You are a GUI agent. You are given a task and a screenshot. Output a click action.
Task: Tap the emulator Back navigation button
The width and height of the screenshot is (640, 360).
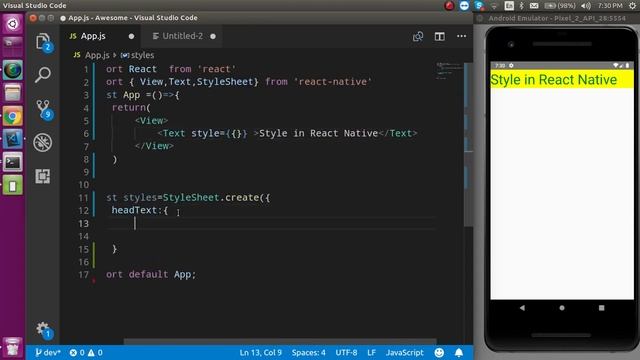coord(522,308)
